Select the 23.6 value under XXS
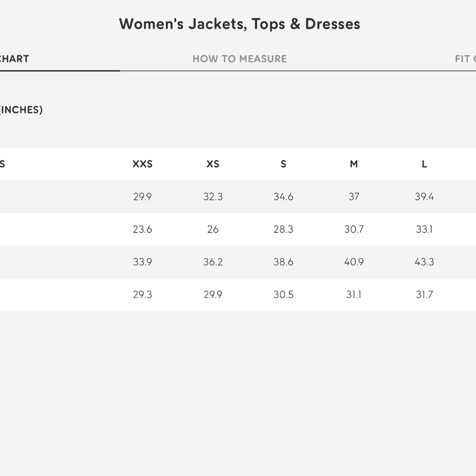Viewport: 476px width, 476px height. (x=142, y=229)
